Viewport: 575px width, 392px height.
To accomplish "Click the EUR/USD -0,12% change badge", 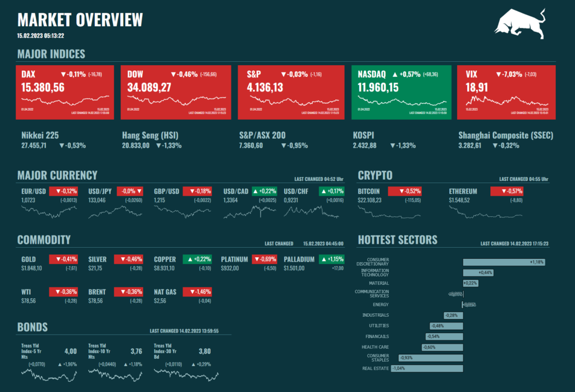I will point(63,191).
